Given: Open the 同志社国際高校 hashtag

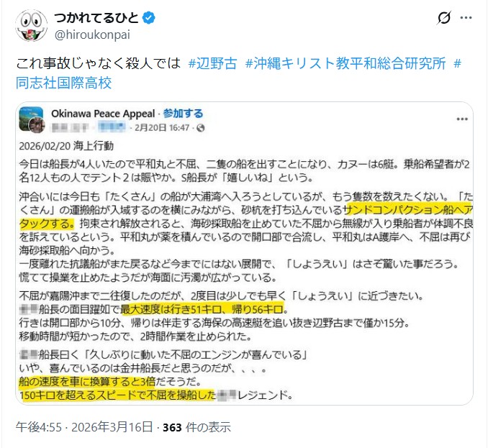Looking at the screenshot, I should coord(64,83).
